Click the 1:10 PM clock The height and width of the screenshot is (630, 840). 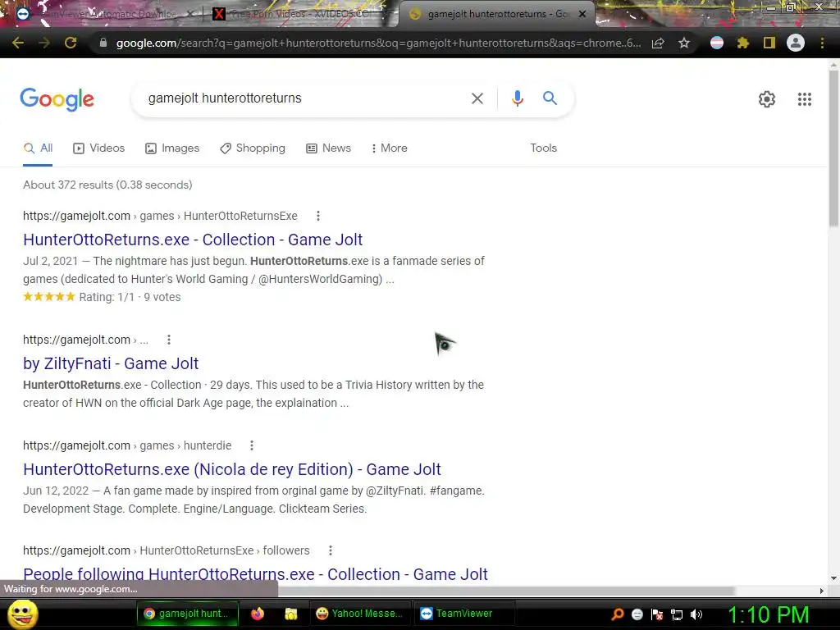pos(768,614)
